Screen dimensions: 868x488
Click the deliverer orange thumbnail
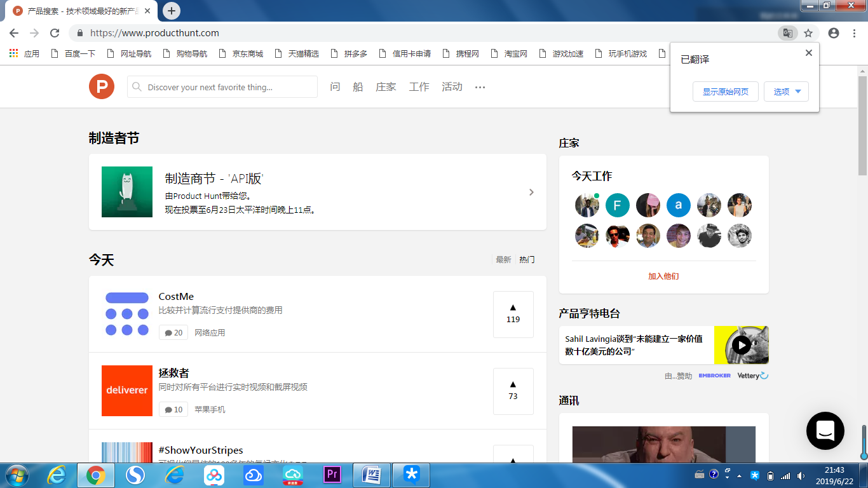127,391
